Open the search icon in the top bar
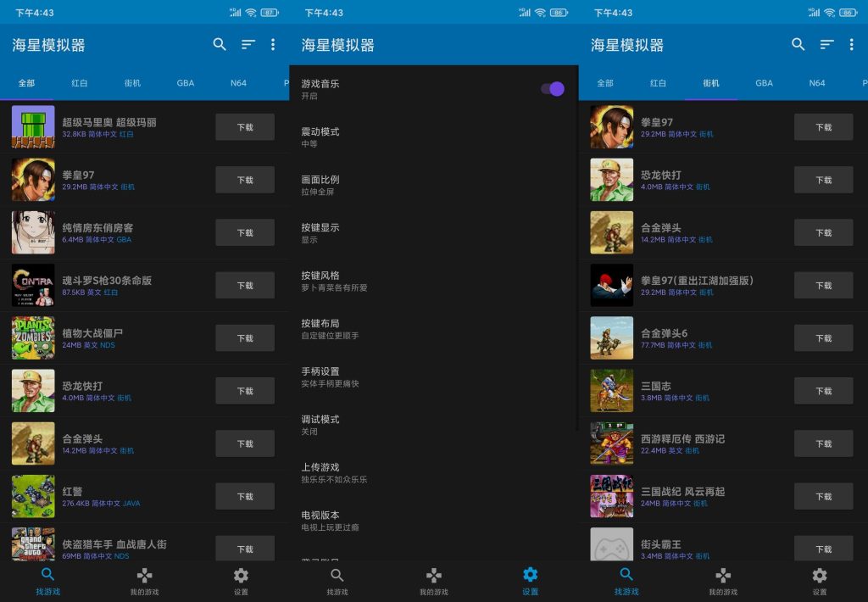This screenshot has height=602, width=868. click(x=220, y=45)
